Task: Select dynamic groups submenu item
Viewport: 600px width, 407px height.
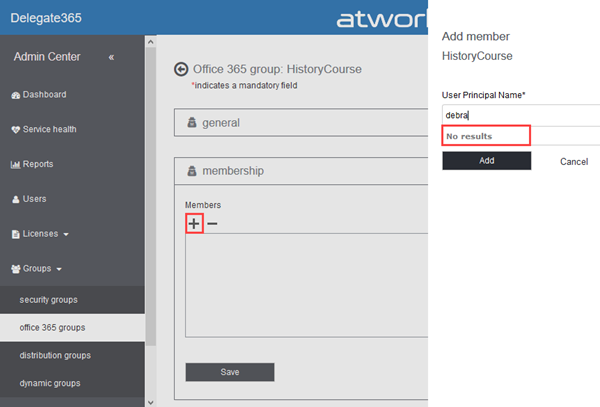Action: pyautogui.click(x=72, y=383)
